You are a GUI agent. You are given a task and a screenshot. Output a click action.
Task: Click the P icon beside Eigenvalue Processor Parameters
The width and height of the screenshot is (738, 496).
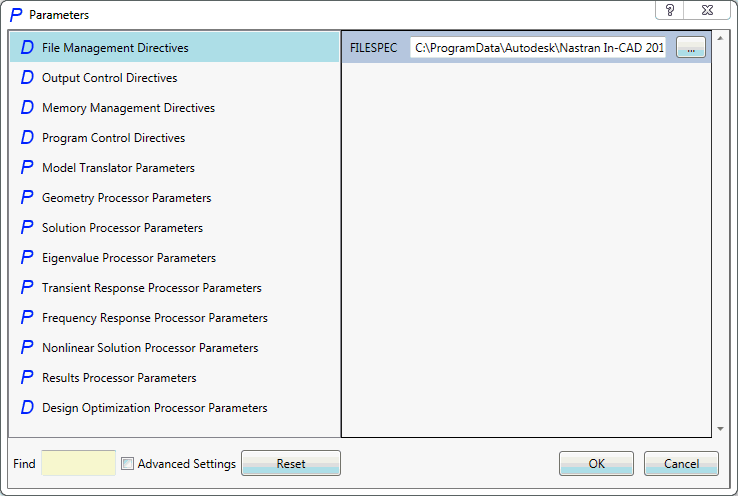tap(27, 258)
